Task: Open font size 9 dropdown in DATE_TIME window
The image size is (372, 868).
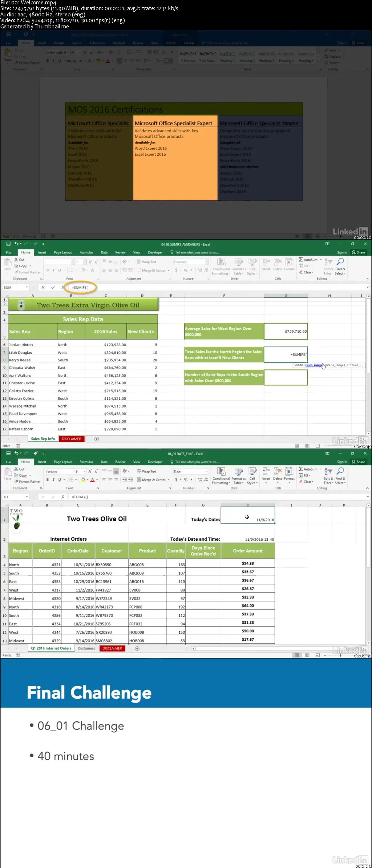Action: pyautogui.click(x=85, y=471)
